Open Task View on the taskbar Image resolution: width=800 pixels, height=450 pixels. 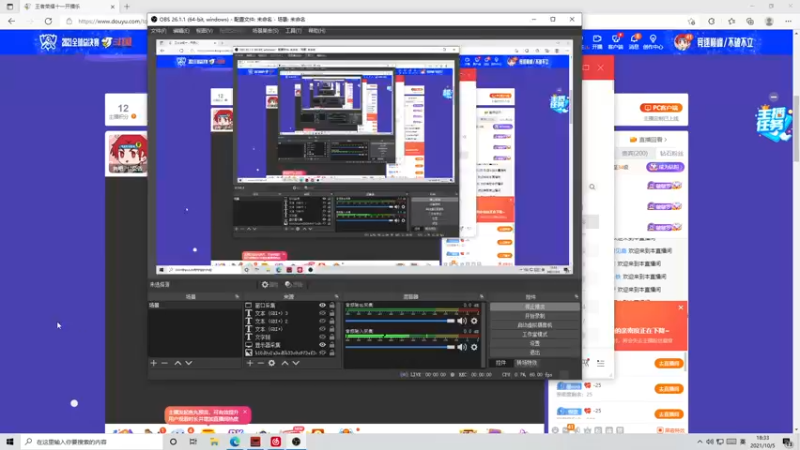pos(193,441)
